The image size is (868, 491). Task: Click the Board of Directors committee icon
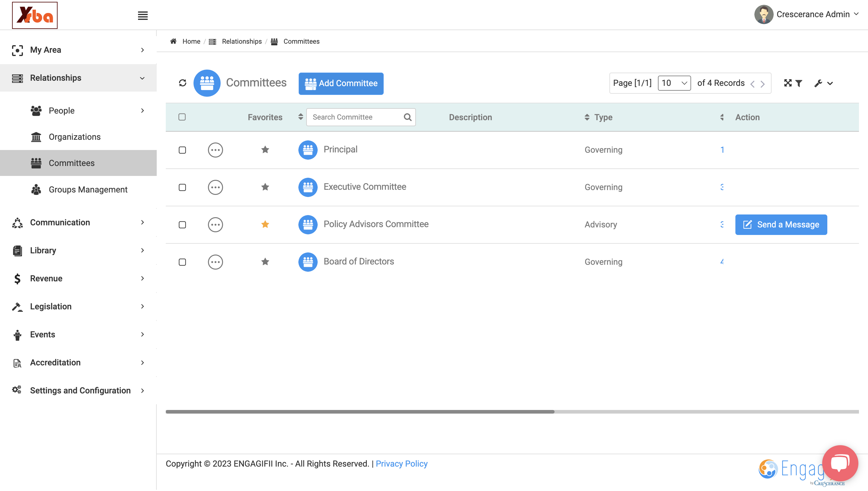coord(308,262)
